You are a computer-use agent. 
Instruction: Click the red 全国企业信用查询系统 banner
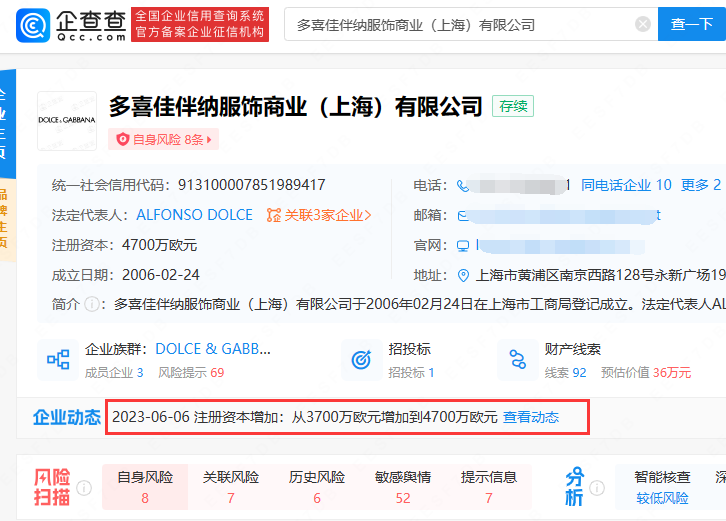click(200, 25)
